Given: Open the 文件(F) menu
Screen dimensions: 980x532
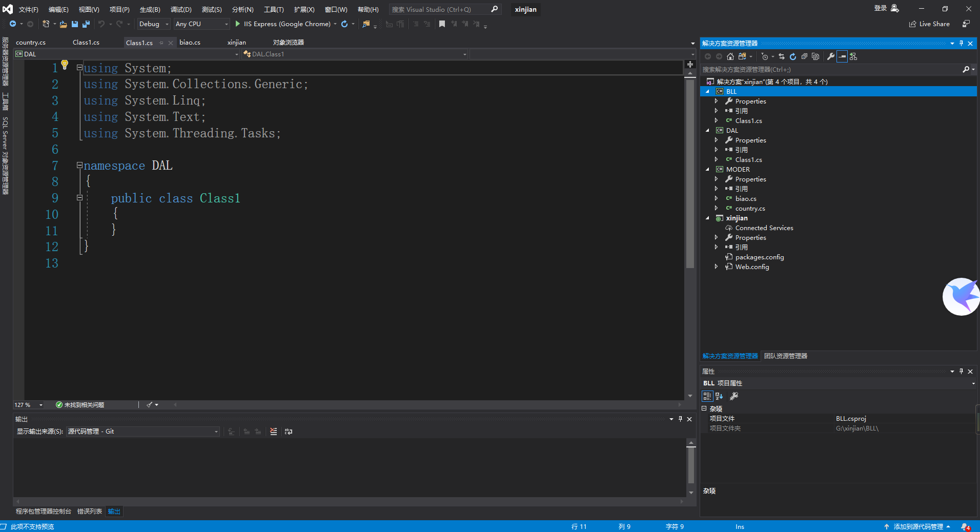Looking at the screenshot, I should pyautogui.click(x=29, y=9).
